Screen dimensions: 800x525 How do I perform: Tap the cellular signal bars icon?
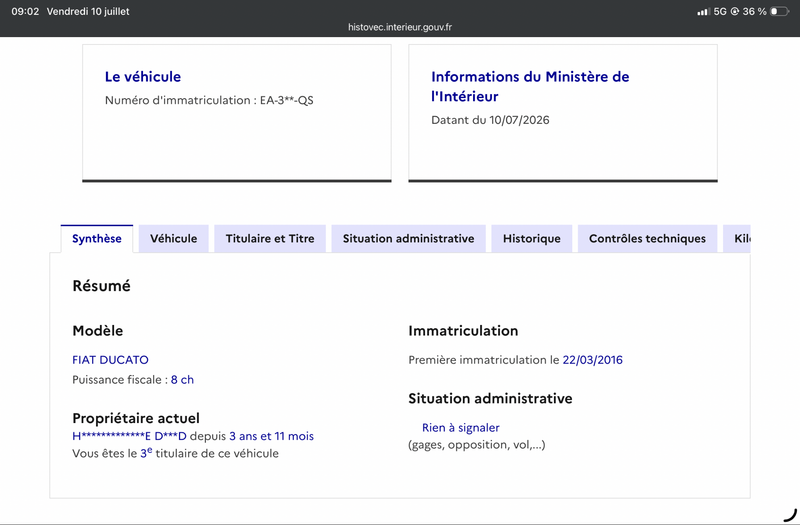[704, 11]
